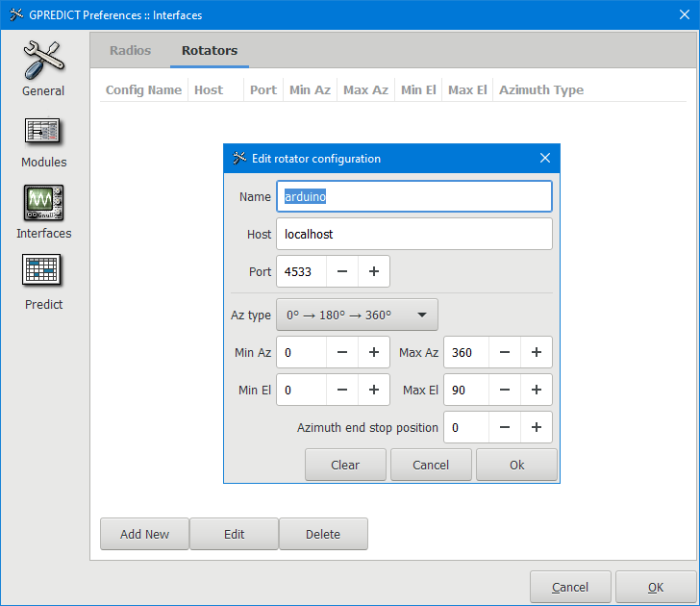
Task: Select the Rotators tab
Action: [x=210, y=50]
